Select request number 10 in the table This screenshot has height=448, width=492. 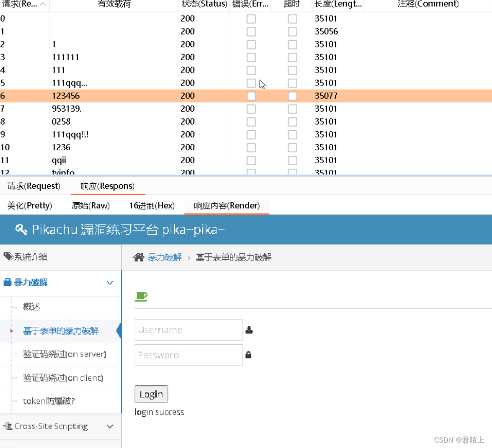point(5,147)
